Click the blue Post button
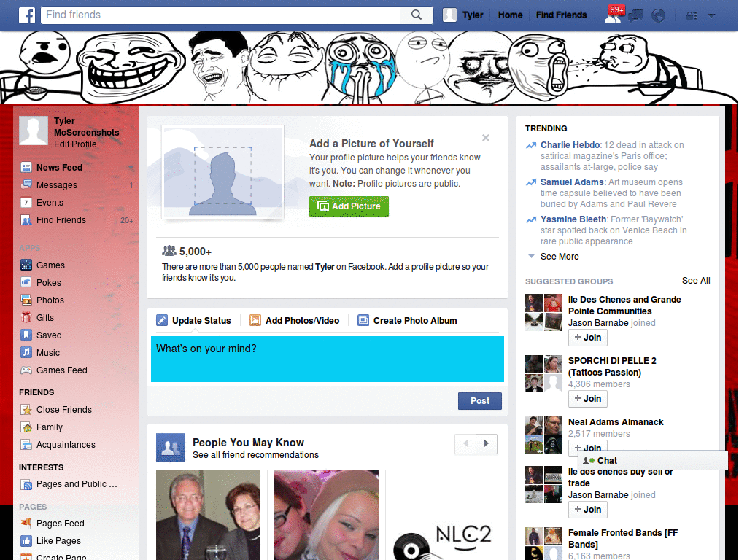The width and height of the screenshot is (747, 560). tap(480, 401)
